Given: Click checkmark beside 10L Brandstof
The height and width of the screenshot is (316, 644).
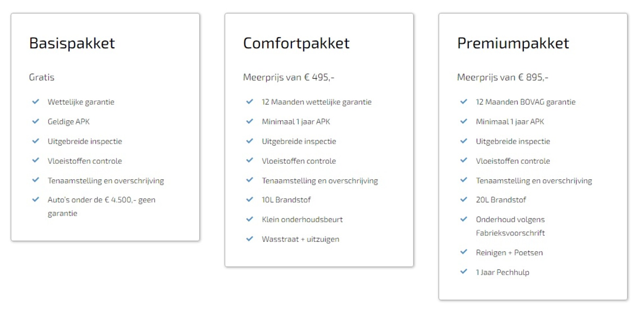Looking at the screenshot, I should point(250,199).
